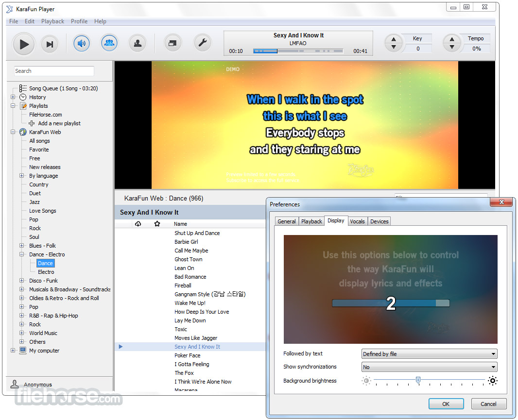
Task: Click the Name column header
Action: click(x=180, y=224)
